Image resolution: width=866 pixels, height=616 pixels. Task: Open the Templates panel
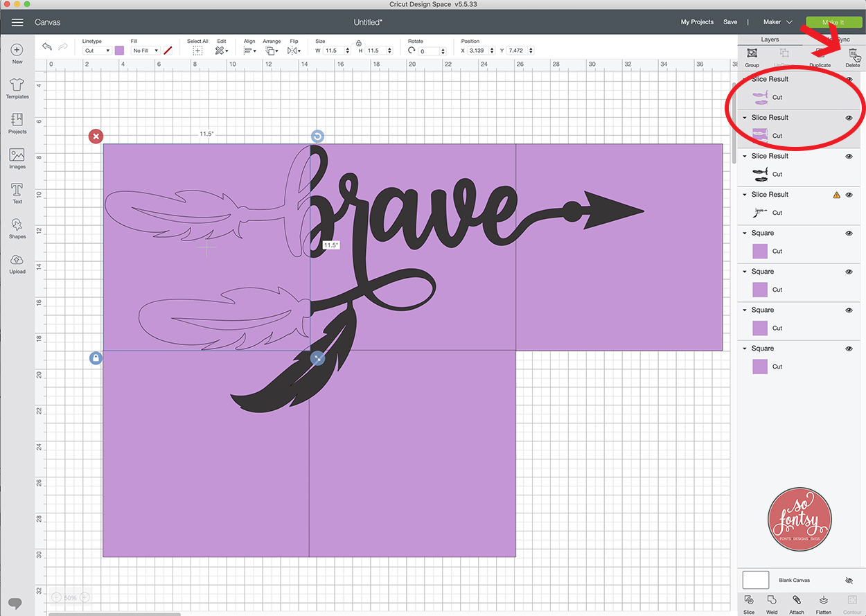17,88
